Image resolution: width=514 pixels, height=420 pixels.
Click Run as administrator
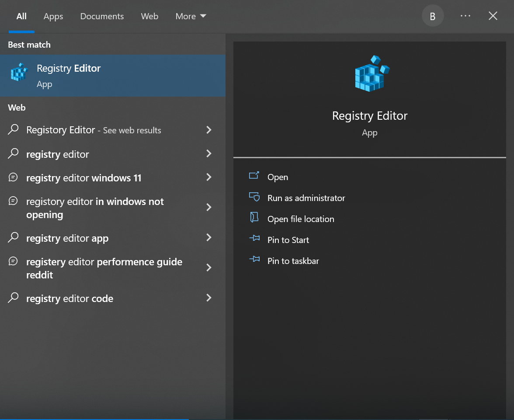[306, 198]
